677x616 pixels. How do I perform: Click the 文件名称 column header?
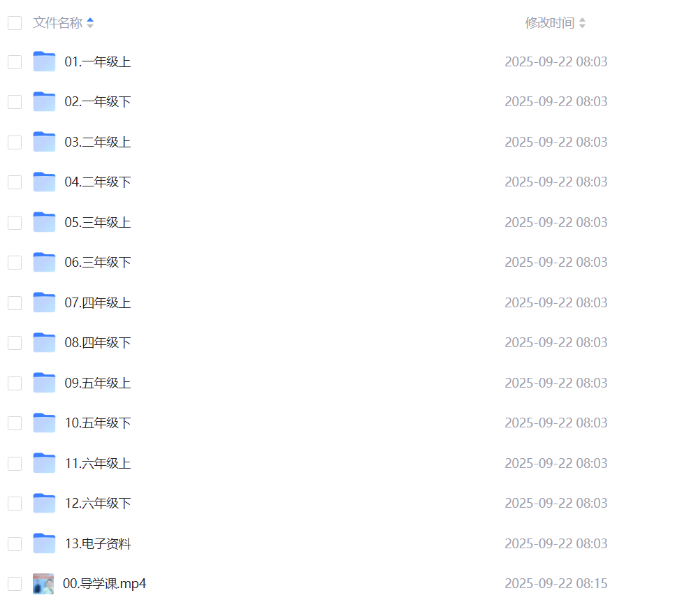point(58,23)
